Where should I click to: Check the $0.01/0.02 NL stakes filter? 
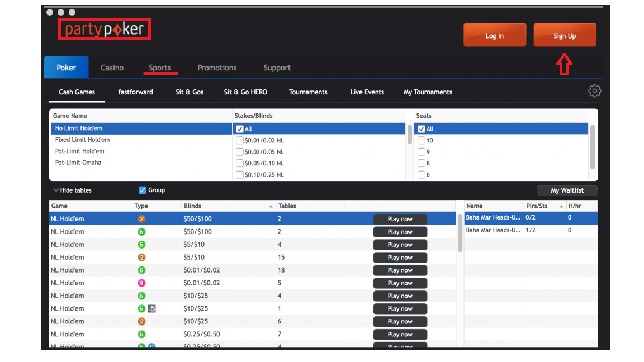240,140
